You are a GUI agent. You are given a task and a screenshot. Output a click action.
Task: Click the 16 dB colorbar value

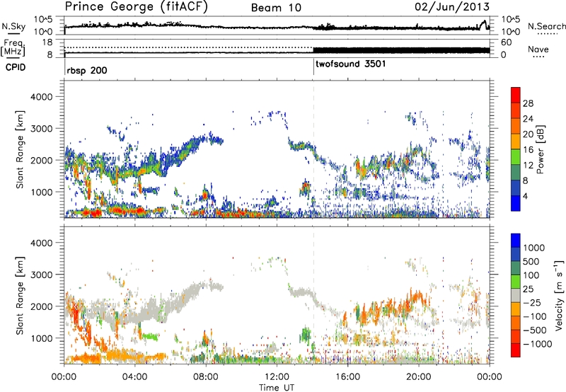coord(528,150)
